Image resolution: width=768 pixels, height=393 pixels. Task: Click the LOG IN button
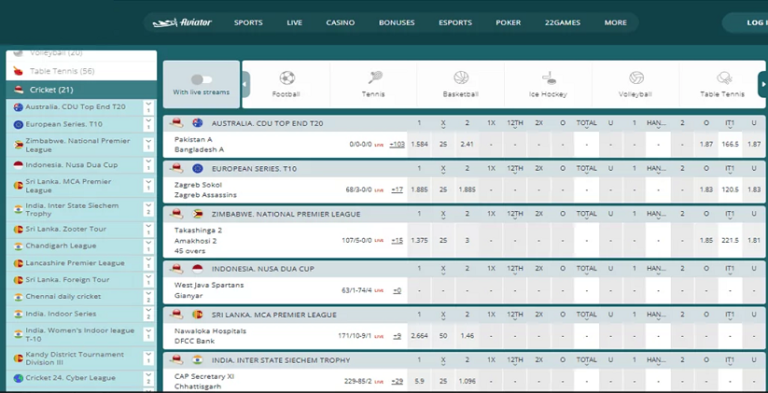(745, 23)
